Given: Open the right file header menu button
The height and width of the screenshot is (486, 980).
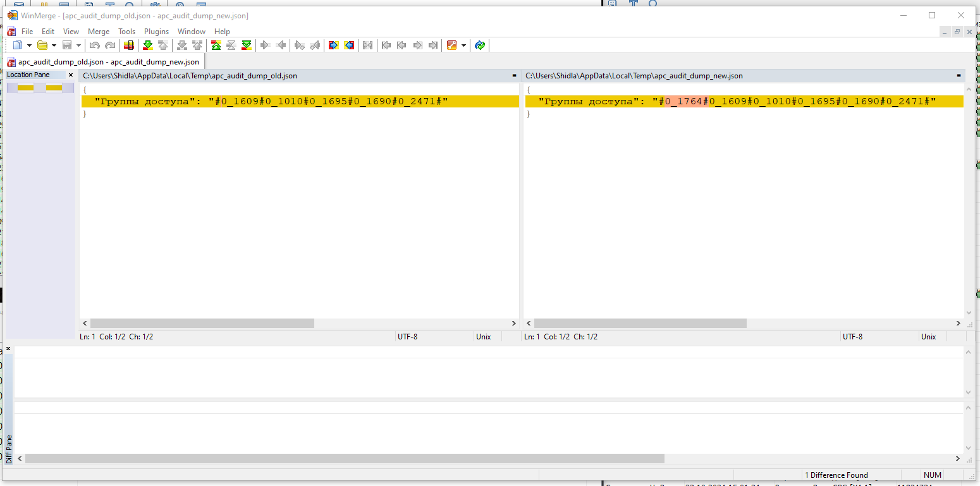Looking at the screenshot, I should pyautogui.click(x=959, y=76).
